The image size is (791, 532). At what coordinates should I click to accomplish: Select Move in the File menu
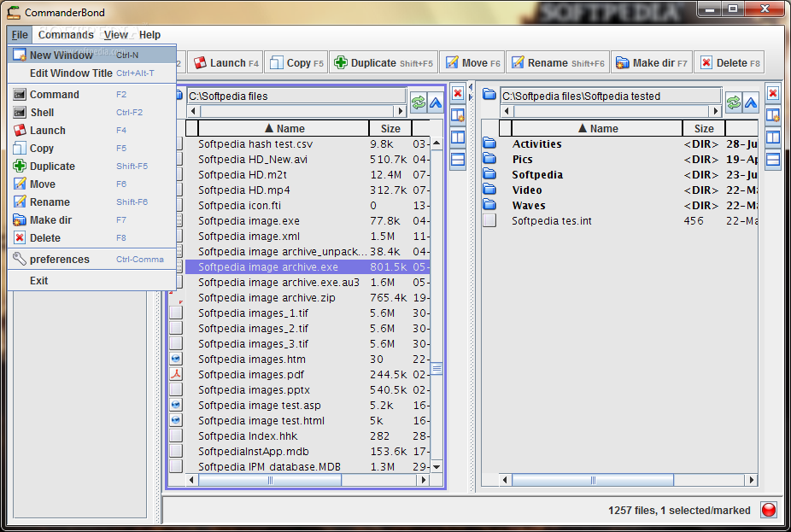(91, 184)
